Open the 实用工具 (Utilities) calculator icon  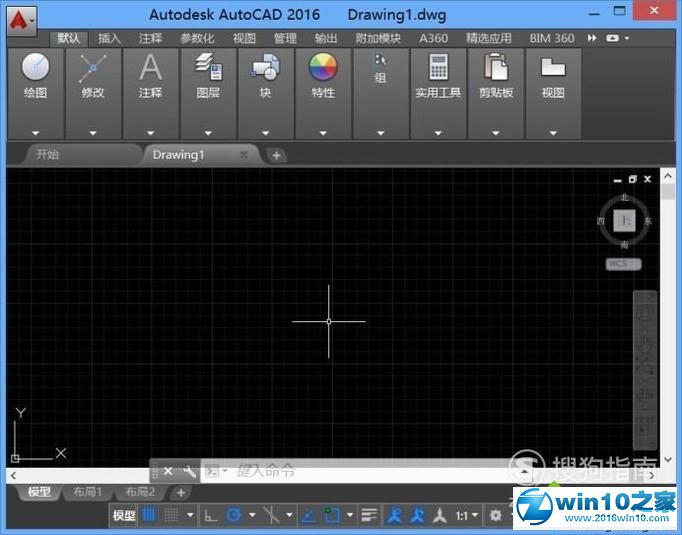tap(438, 68)
